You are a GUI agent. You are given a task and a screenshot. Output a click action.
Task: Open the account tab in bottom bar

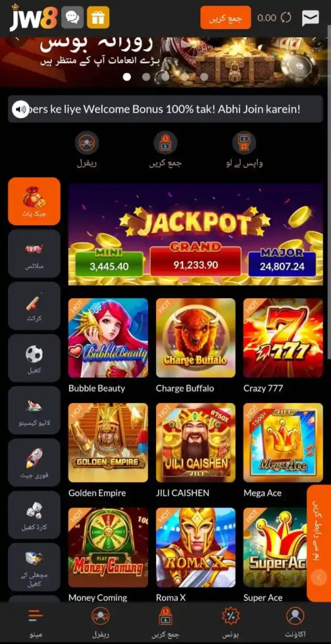point(295,622)
